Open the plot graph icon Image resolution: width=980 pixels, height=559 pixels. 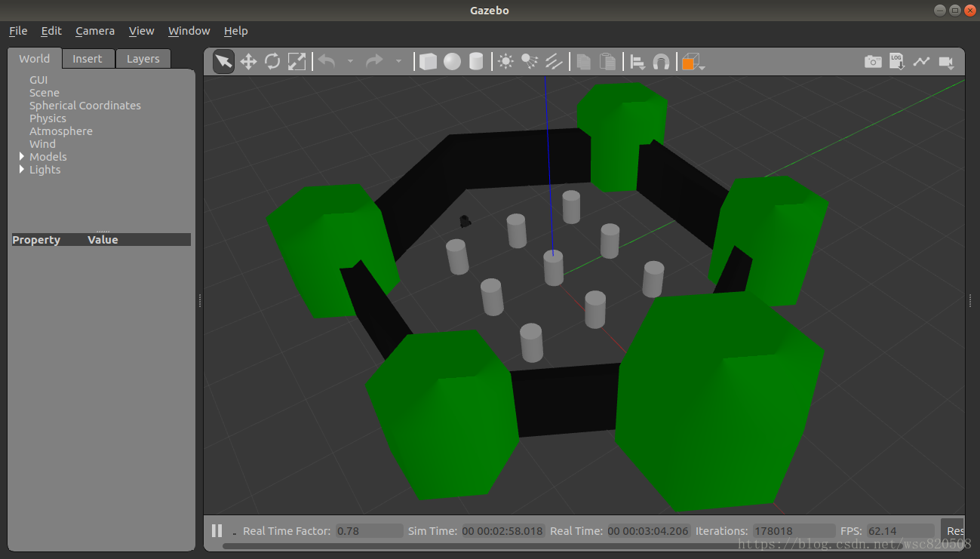921,62
